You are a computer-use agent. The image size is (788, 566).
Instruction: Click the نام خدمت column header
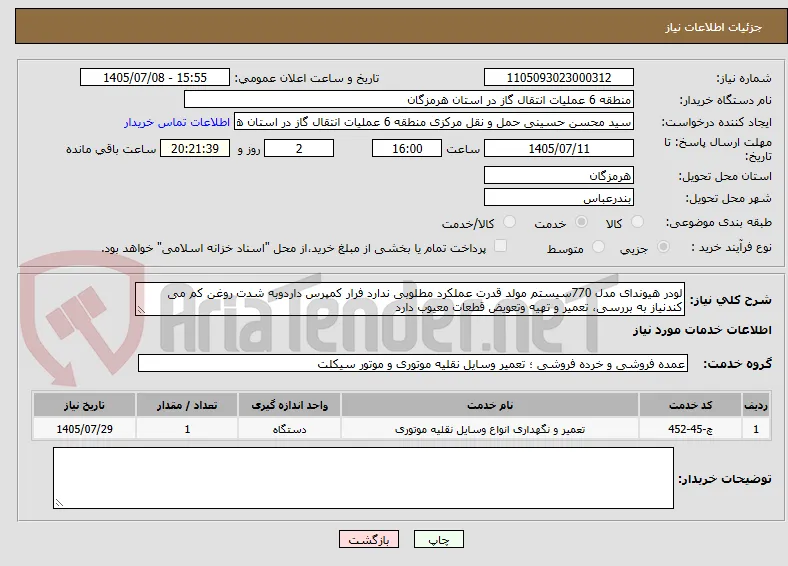coord(490,405)
